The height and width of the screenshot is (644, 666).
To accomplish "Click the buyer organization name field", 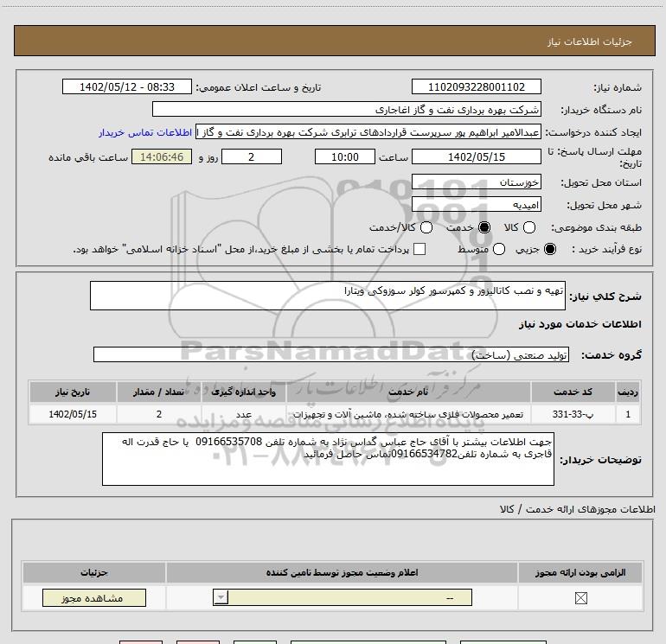I will click(347, 110).
